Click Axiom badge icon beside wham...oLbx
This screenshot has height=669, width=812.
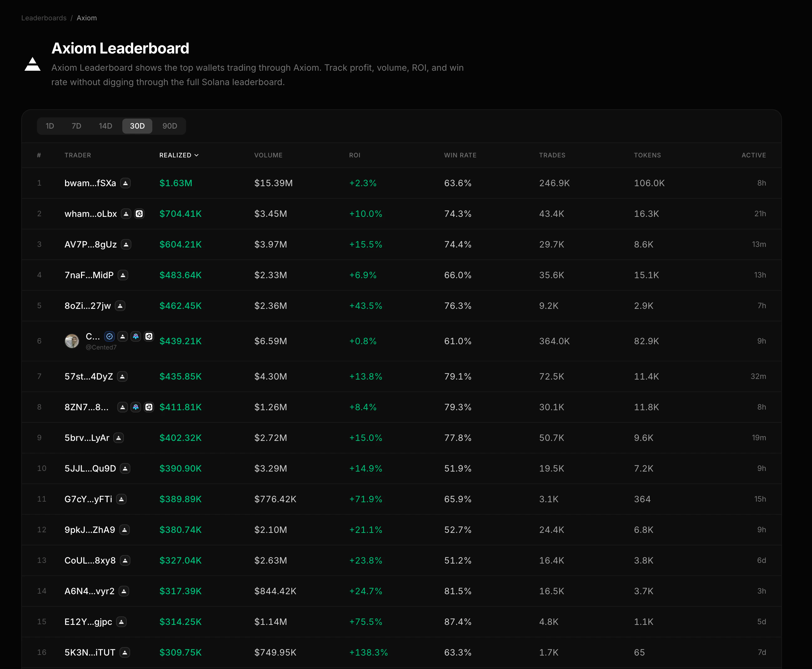[x=126, y=214]
